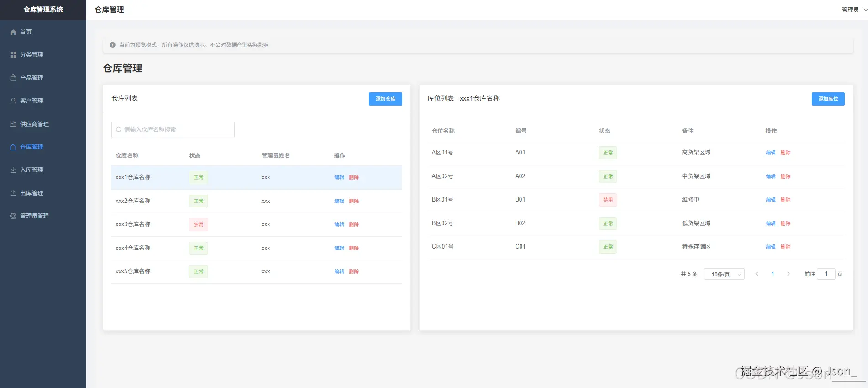Select the xxx3仓库名称 row name

tap(133, 224)
